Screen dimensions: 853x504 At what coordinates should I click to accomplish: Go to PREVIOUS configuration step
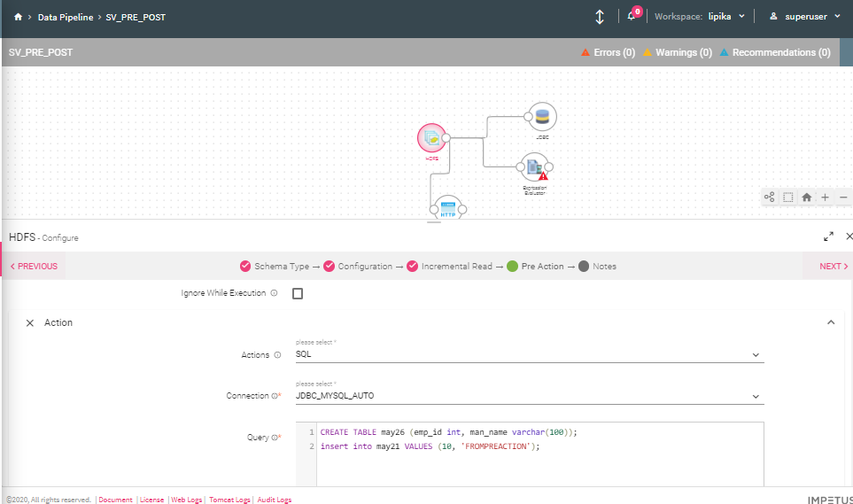click(34, 266)
